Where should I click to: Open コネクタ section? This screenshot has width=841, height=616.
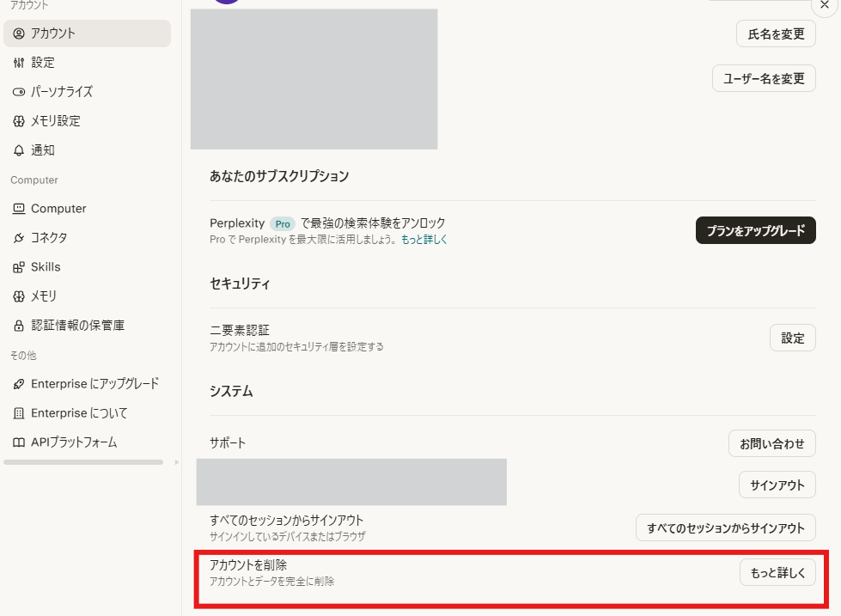coord(87,238)
